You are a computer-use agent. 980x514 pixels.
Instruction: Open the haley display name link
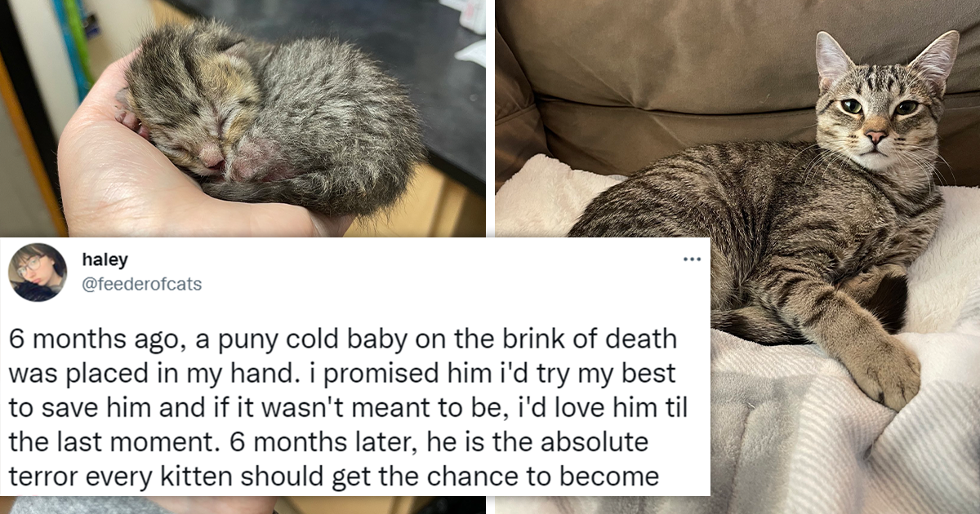[105, 259]
